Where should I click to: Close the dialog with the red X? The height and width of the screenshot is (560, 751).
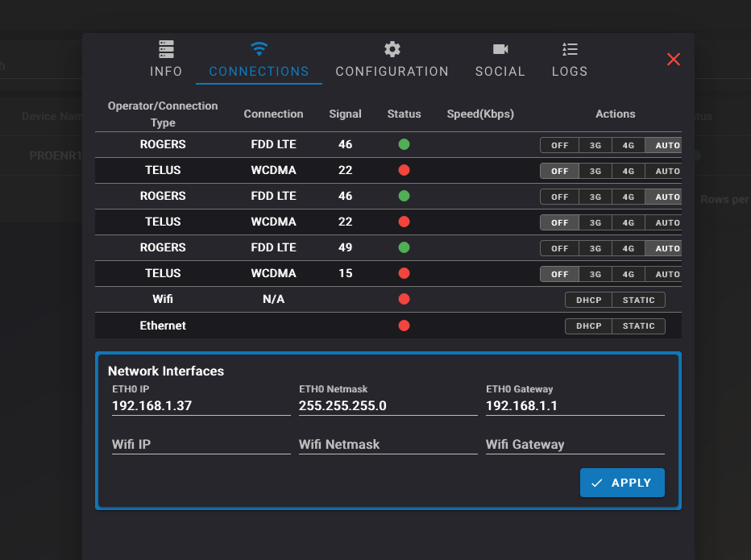pos(674,60)
